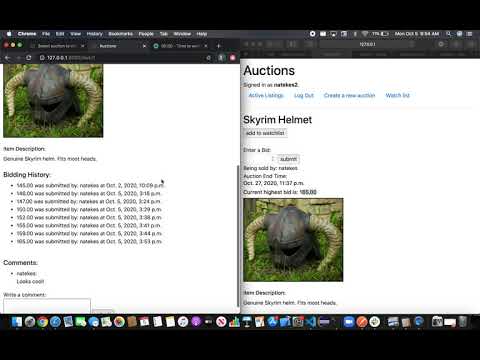Image resolution: width=480 pixels, height=360 pixels.
Task: Open Google Chrome from the dock
Action: (42, 322)
